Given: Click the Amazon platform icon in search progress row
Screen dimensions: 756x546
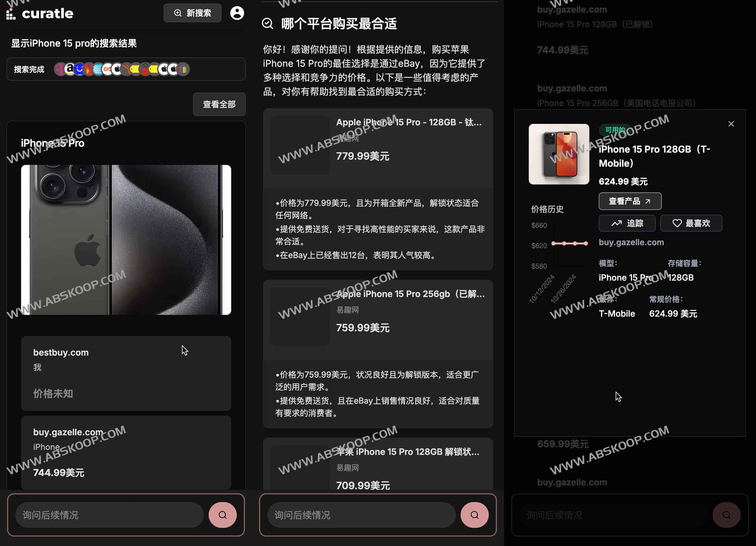Looking at the screenshot, I should [70, 69].
